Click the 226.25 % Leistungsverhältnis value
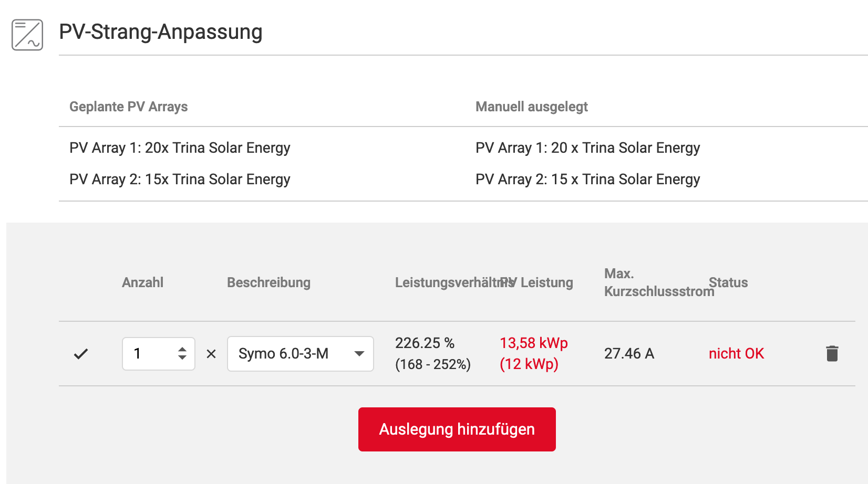This screenshot has height=484, width=868. tap(425, 343)
